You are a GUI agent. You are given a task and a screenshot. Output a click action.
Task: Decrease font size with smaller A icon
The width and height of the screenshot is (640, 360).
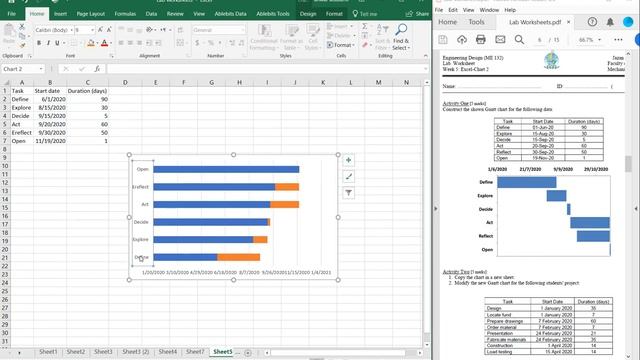109,30
